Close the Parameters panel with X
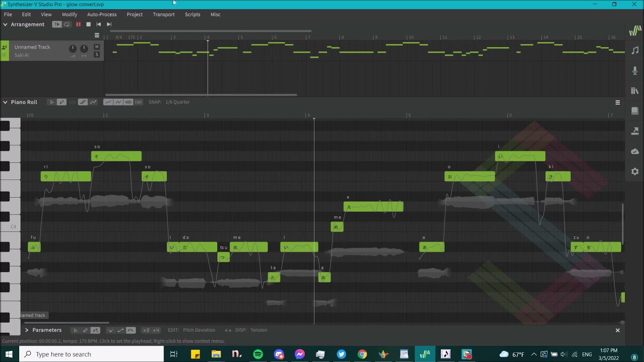 click(x=618, y=330)
